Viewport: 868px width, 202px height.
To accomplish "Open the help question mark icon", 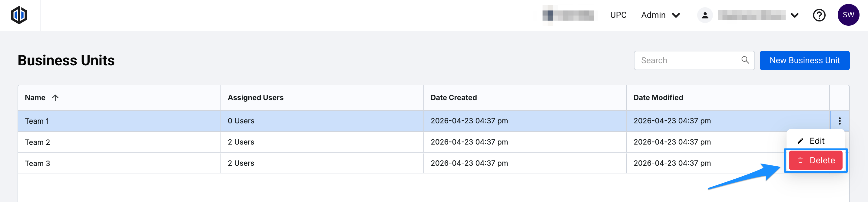I will [x=819, y=15].
